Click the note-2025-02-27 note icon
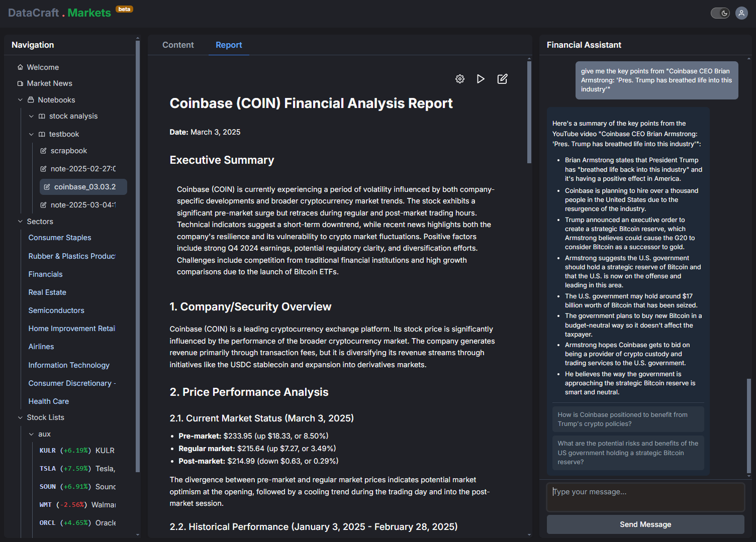The width and height of the screenshot is (756, 542). click(x=43, y=169)
